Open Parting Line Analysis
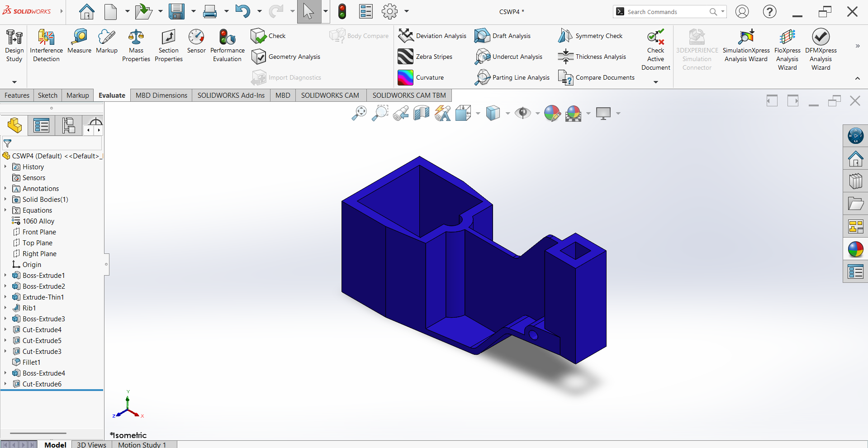The image size is (868, 448). click(512, 77)
